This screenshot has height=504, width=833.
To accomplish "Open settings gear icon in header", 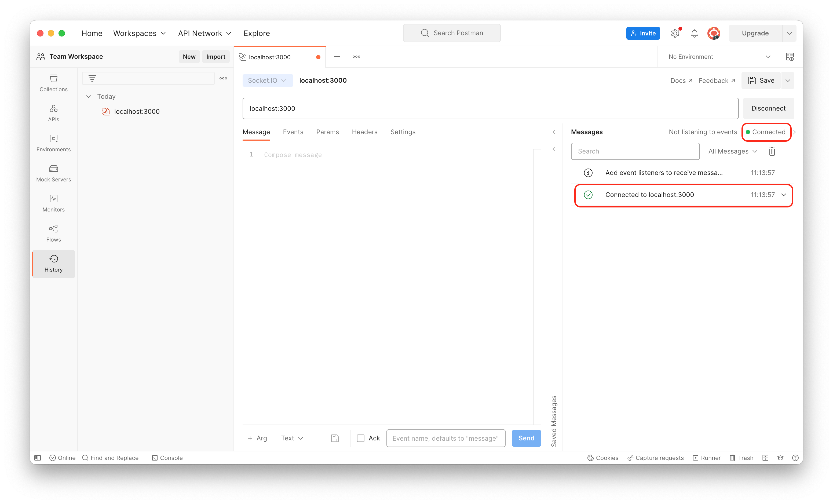I will click(675, 33).
